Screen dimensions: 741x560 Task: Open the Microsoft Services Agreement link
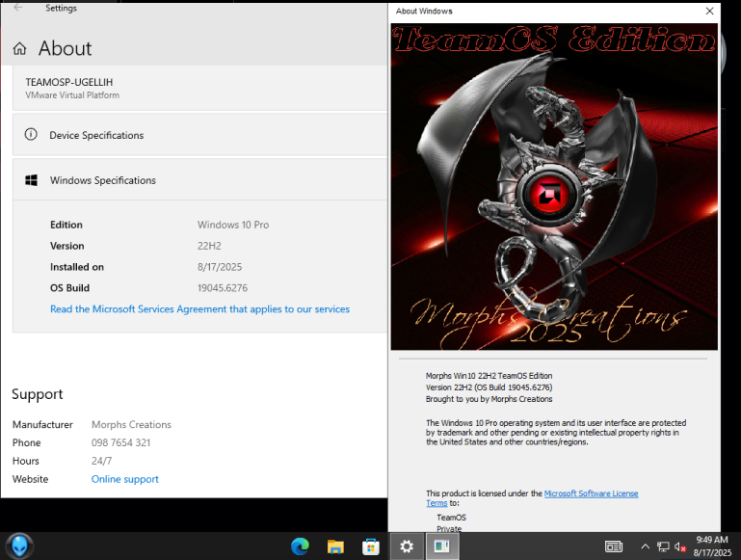pyautogui.click(x=199, y=309)
